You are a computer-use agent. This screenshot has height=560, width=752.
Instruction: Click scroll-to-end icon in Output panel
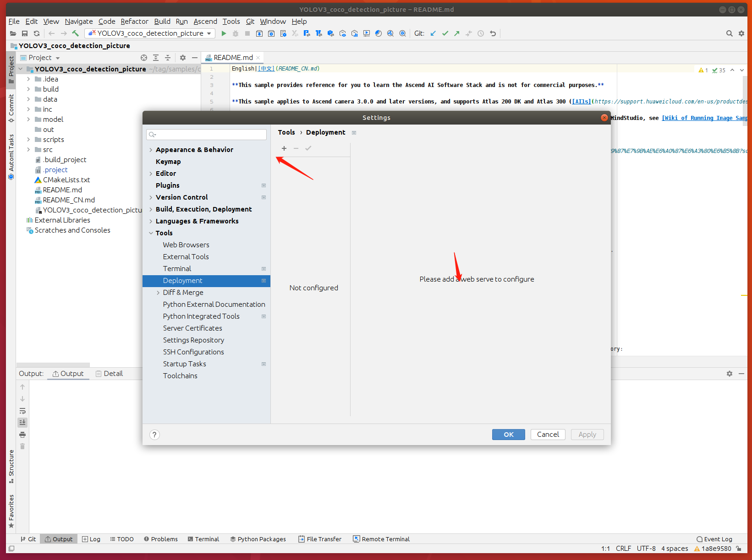[22, 422]
